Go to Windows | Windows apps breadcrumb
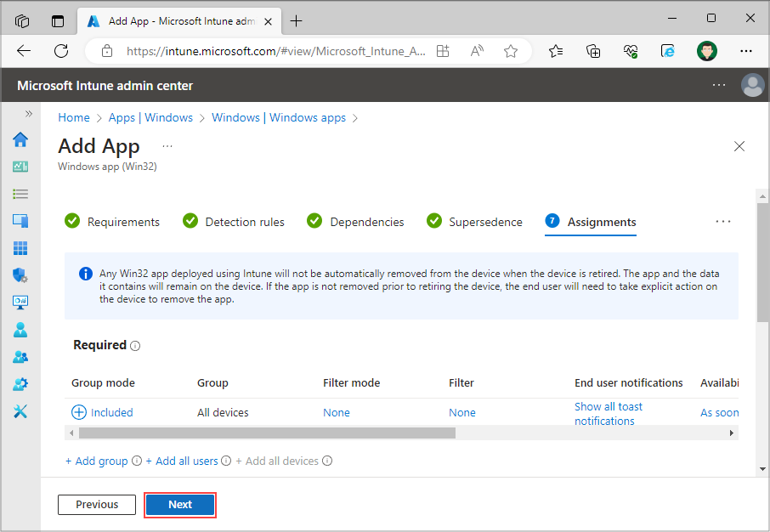This screenshot has height=532, width=770. click(x=279, y=118)
